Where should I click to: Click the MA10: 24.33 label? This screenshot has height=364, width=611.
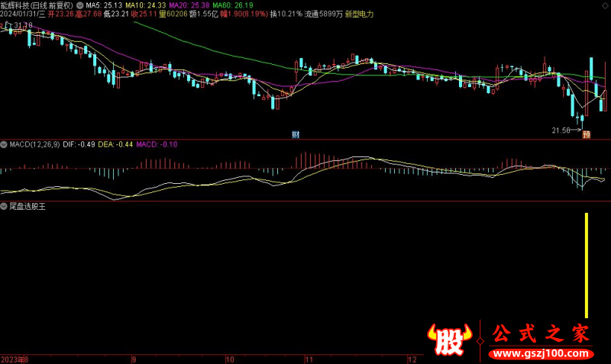click(146, 5)
